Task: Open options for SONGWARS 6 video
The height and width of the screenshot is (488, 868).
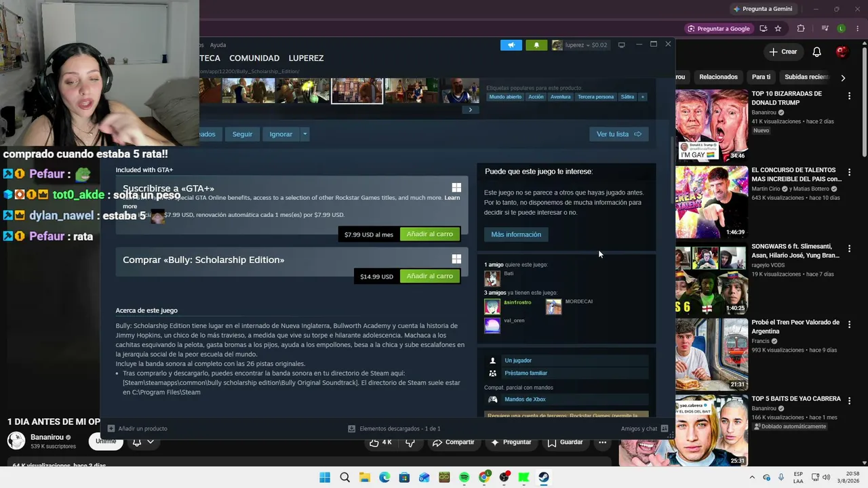Action: click(x=849, y=249)
